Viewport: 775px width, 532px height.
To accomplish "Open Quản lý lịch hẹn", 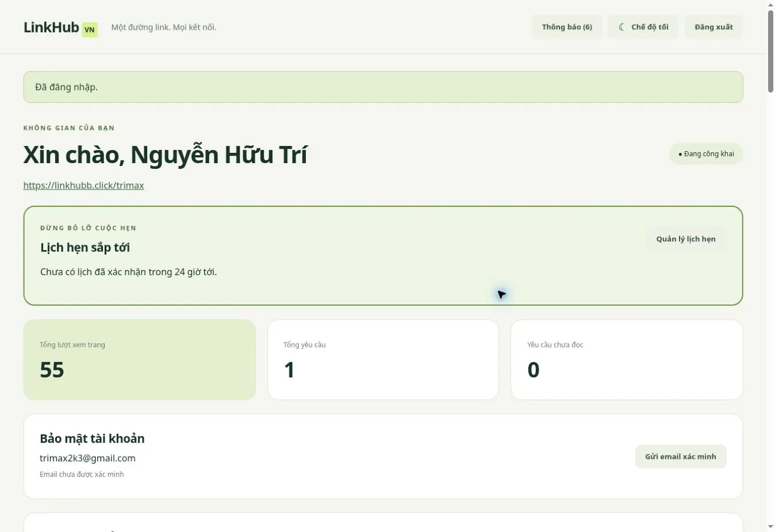I will (x=686, y=239).
